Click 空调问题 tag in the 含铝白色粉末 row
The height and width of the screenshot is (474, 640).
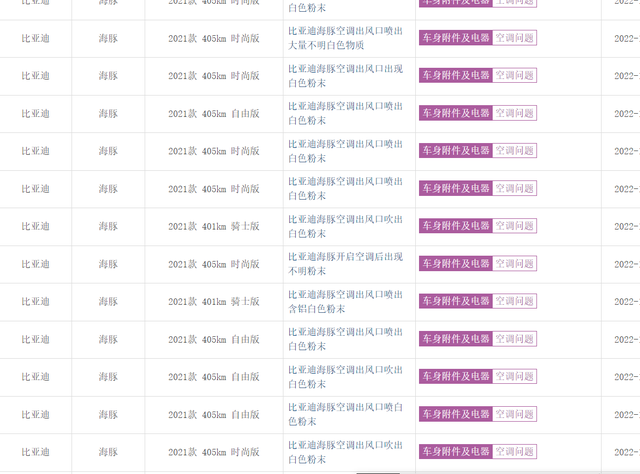(x=515, y=301)
